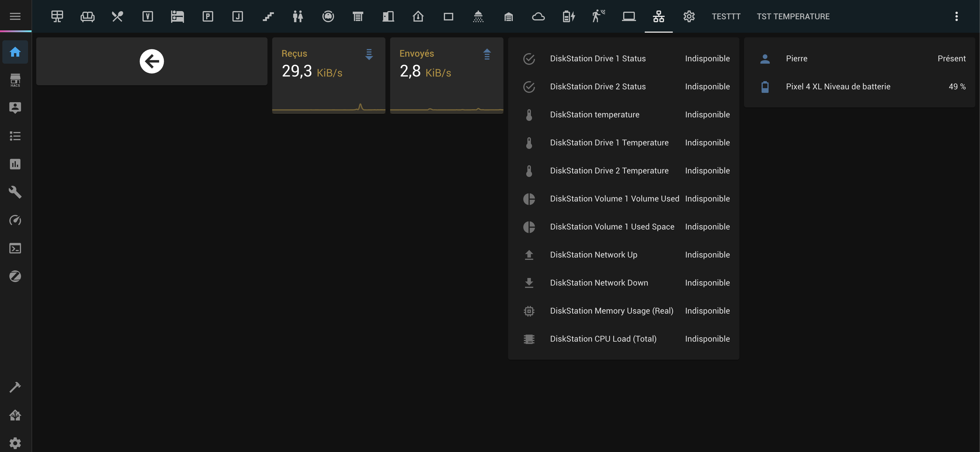This screenshot has width=980, height=452.
Task: Open the wrench sidebar panel
Action: pos(15,192)
